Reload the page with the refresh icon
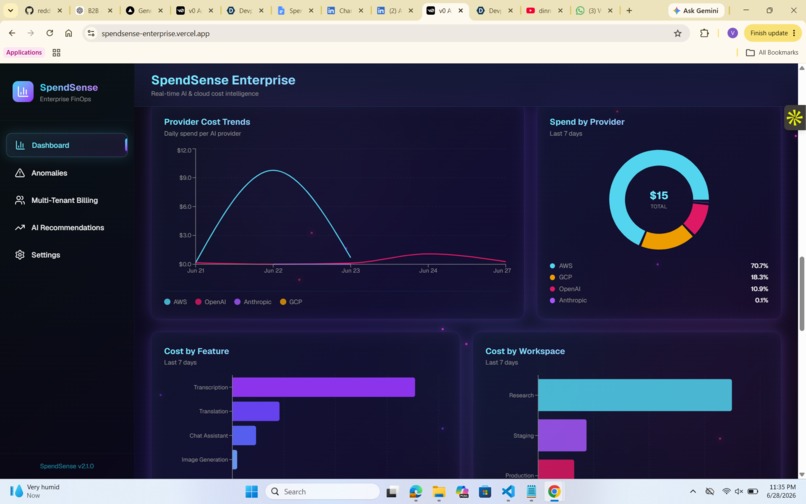806x504 pixels. 49,33
